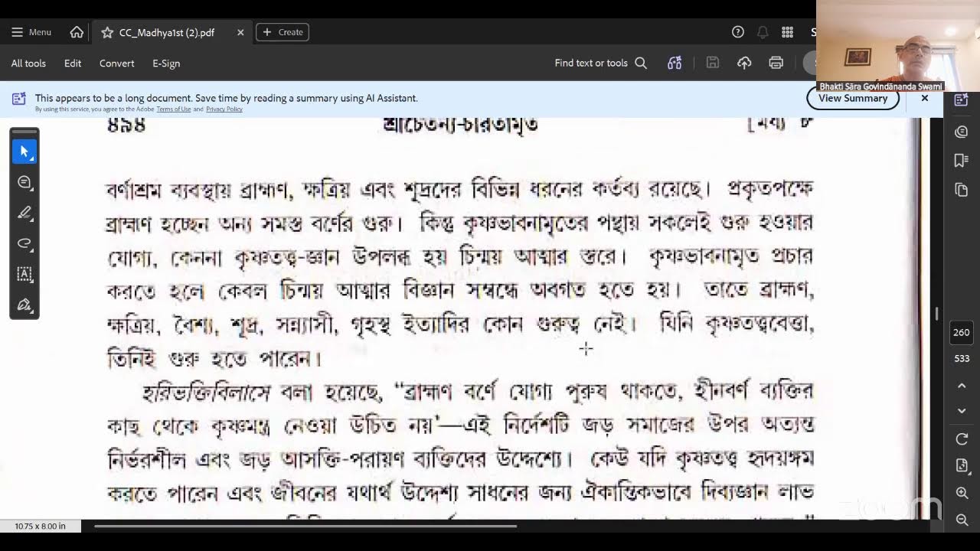Viewport: 980px width, 551px height.
Task: Click Find text or tools search
Action: [x=601, y=64]
